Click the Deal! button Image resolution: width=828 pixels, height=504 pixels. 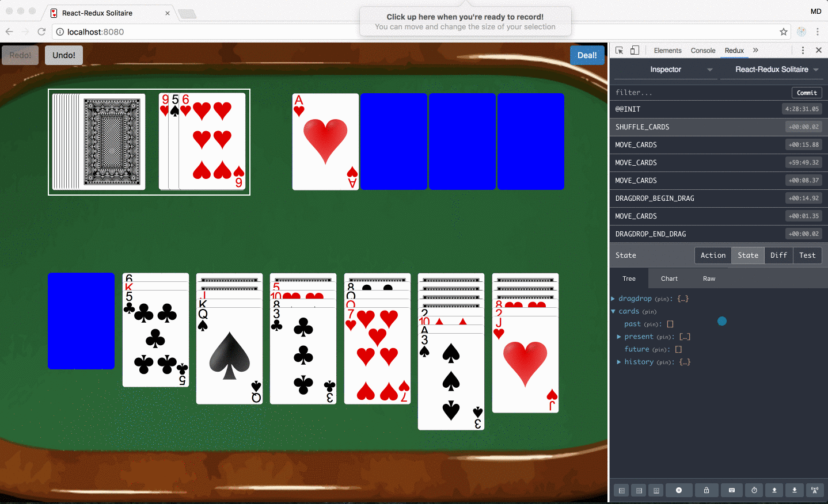tap(587, 55)
